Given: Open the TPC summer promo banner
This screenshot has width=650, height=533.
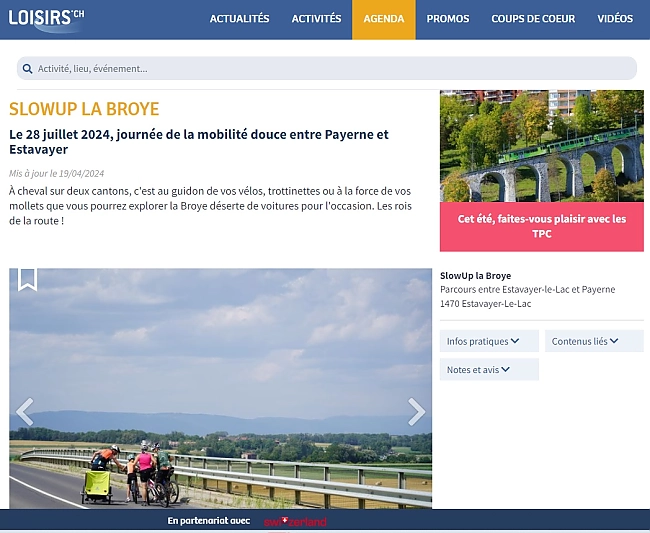Looking at the screenshot, I should pos(541,226).
